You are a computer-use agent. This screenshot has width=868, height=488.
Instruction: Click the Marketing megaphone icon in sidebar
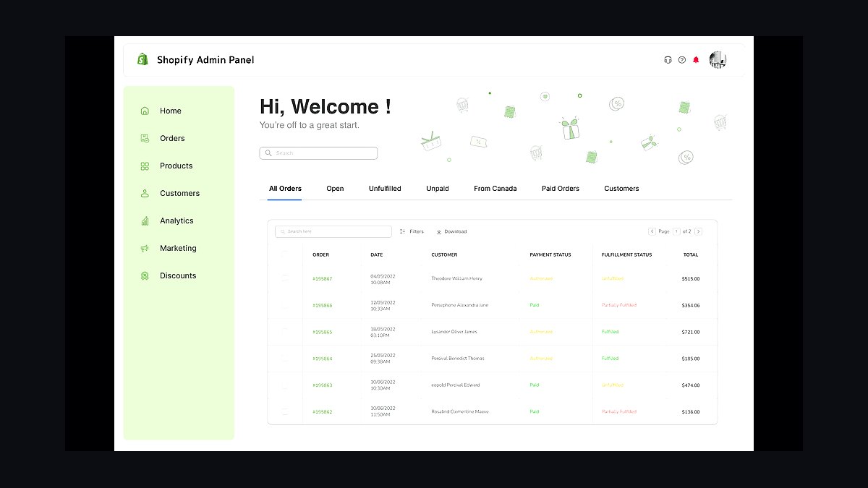pos(145,248)
